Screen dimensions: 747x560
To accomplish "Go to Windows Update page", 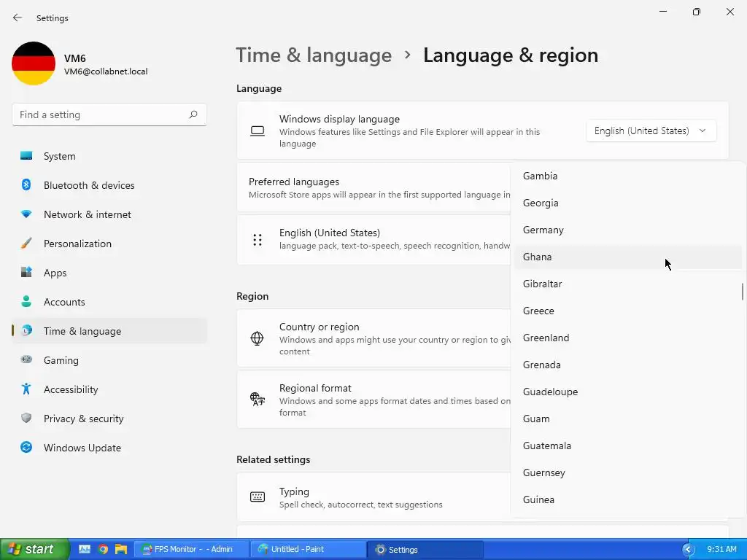I will click(109, 448).
